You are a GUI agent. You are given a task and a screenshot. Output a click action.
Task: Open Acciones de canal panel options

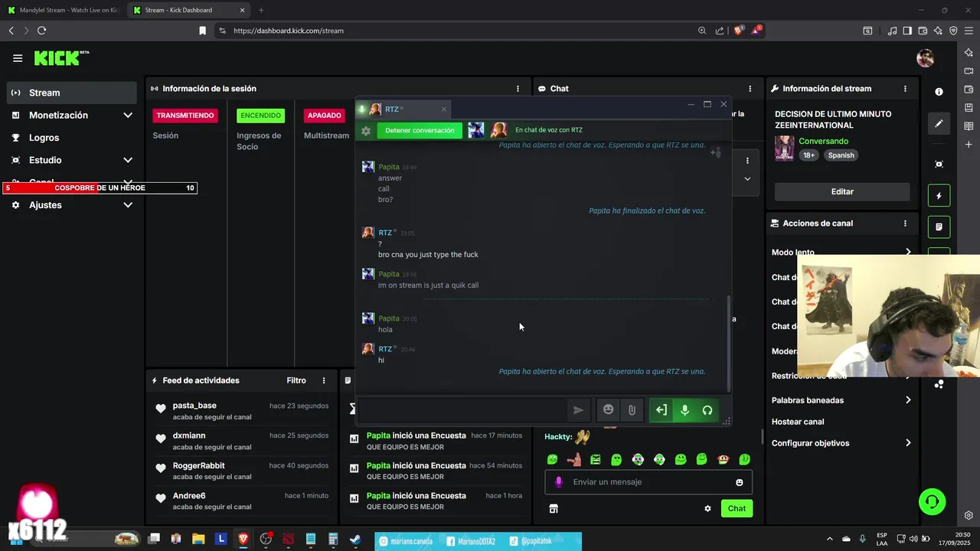pyautogui.click(x=905, y=223)
